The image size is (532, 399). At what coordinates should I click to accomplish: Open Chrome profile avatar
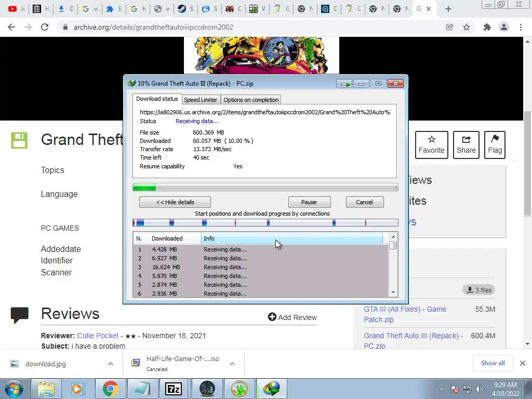[504, 27]
